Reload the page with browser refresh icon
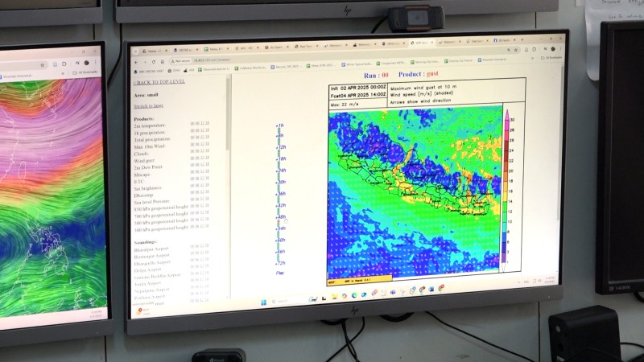The height and width of the screenshot is (362, 644). [154, 62]
